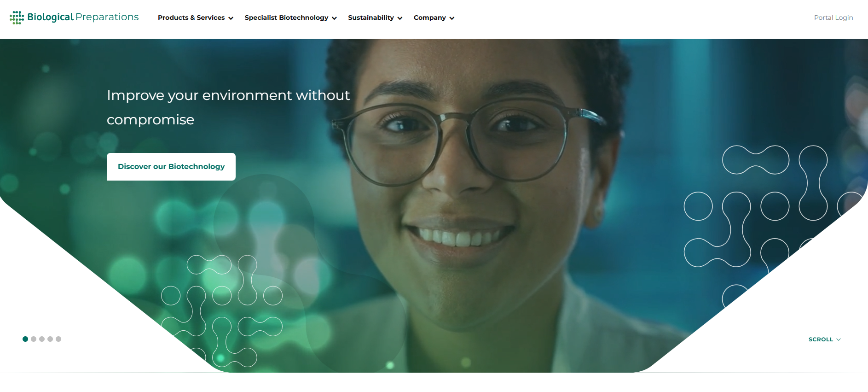Jump to the fifth carousel slide dot
This screenshot has width=868, height=392.
pos(58,339)
